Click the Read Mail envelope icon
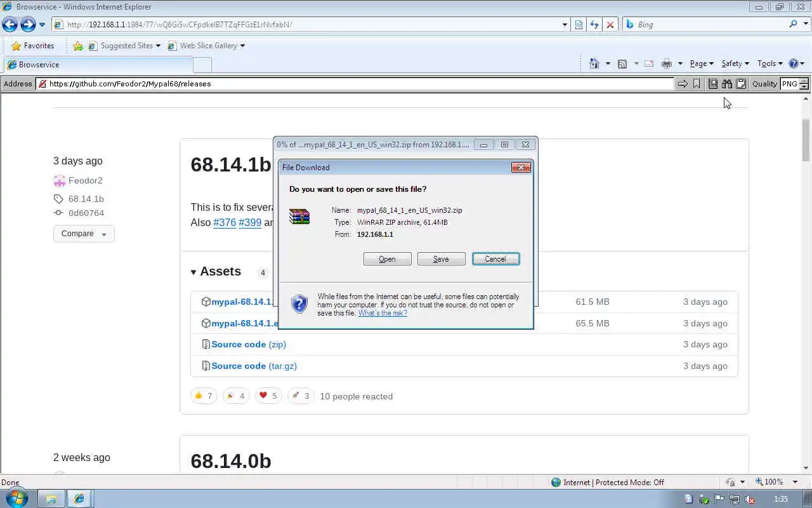 (x=649, y=63)
